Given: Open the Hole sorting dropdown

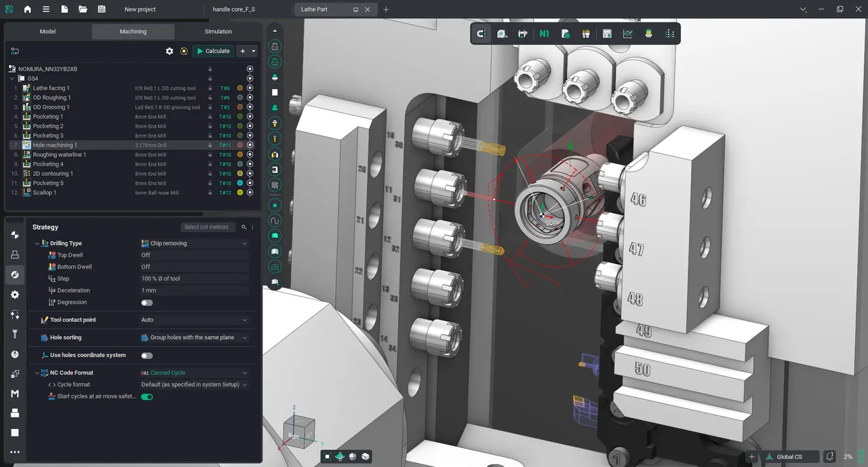Looking at the screenshot, I should [194, 337].
